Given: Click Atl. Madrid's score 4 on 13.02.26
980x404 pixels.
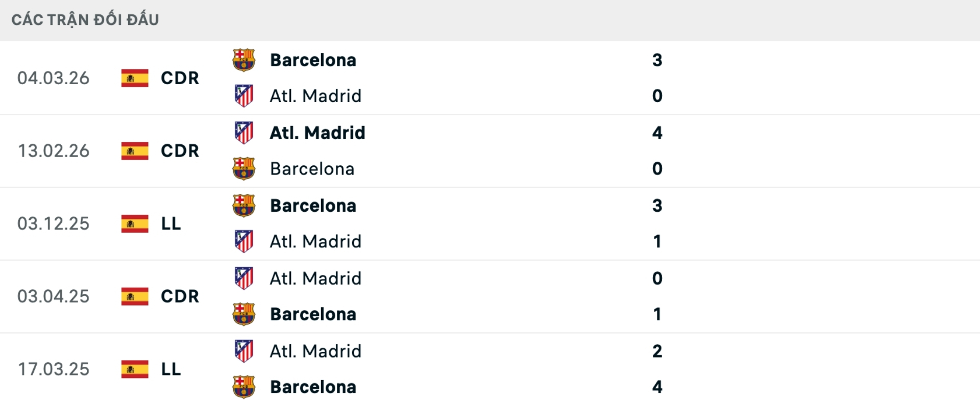Looking at the screenshot, I should click(657, 133).
